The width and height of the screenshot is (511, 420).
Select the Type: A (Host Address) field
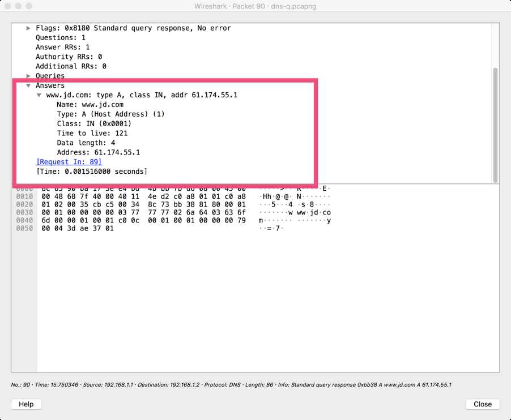(x=110, y=114)
